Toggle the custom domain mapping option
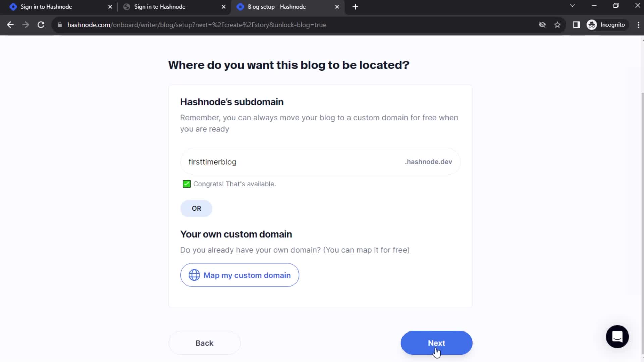The width and height of the screenshot is (644, 362). coord(240,275)
